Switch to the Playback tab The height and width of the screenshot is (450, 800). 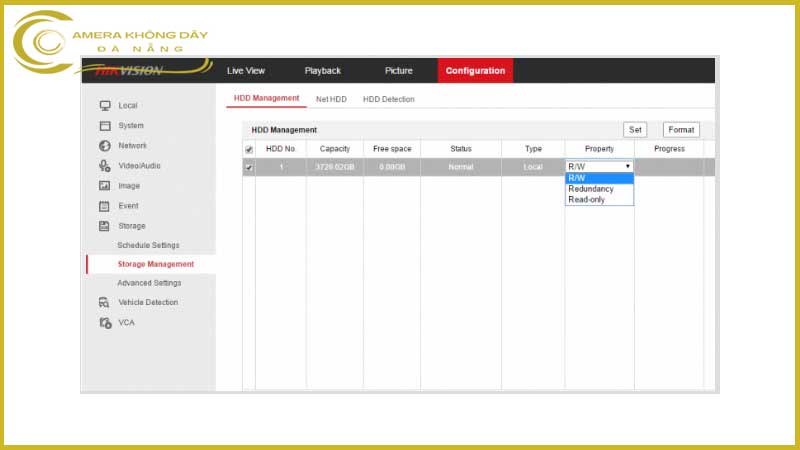click(322, 71)
